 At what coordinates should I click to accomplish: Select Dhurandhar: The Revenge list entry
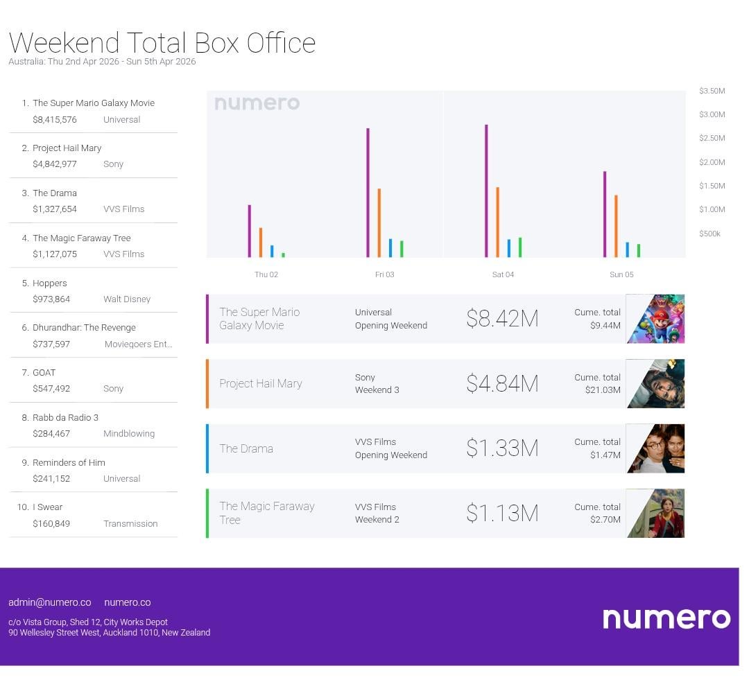84,327
